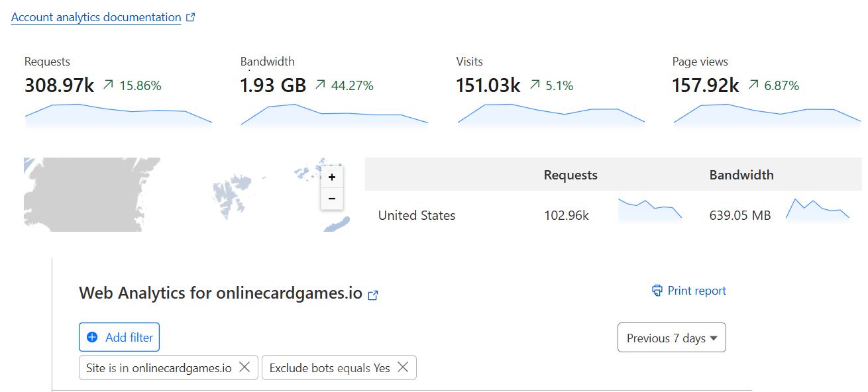868x392 pixels.
Task: Click the Bandwidth column header
Action: pyautogui.click(x=741, y=175)
